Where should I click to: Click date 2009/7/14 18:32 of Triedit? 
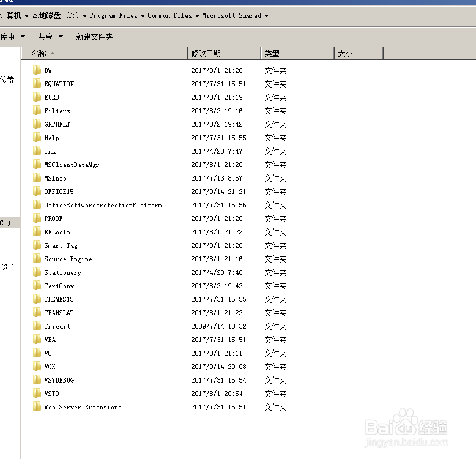click(218, 326)
